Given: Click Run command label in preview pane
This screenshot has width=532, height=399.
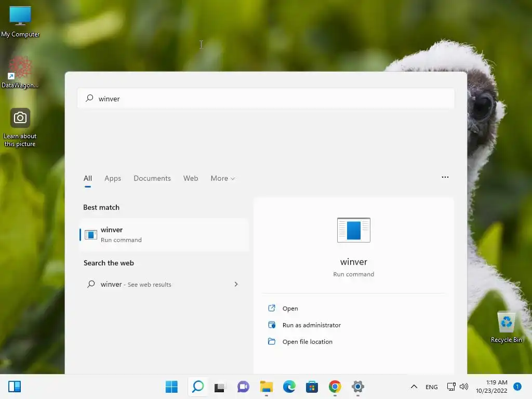Looking at the screenshot, I should (x=353, y=274).
